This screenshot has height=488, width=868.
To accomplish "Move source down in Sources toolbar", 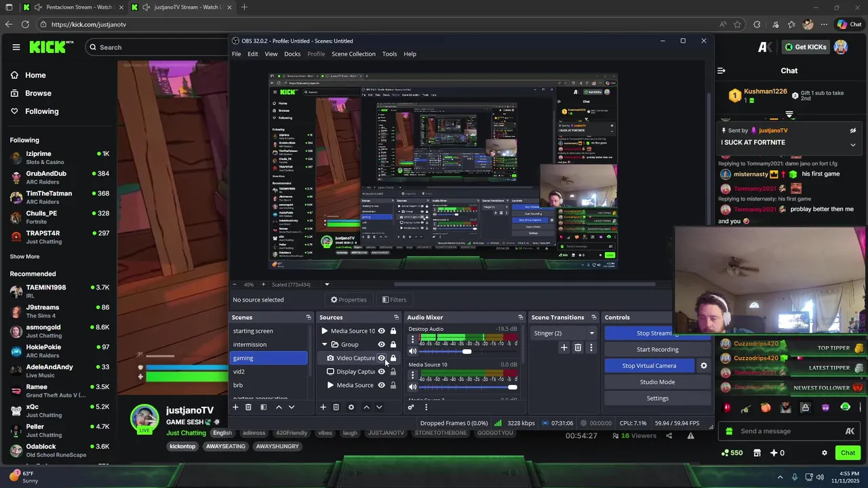I will (x=379, y=407).
